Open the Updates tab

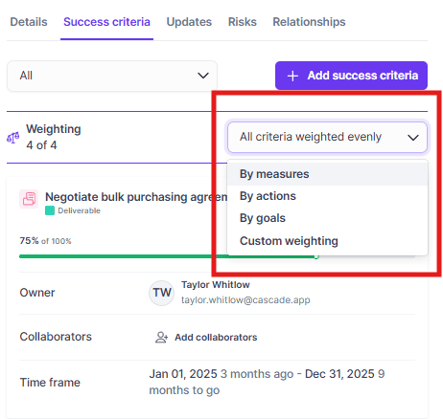pos(189,22)
